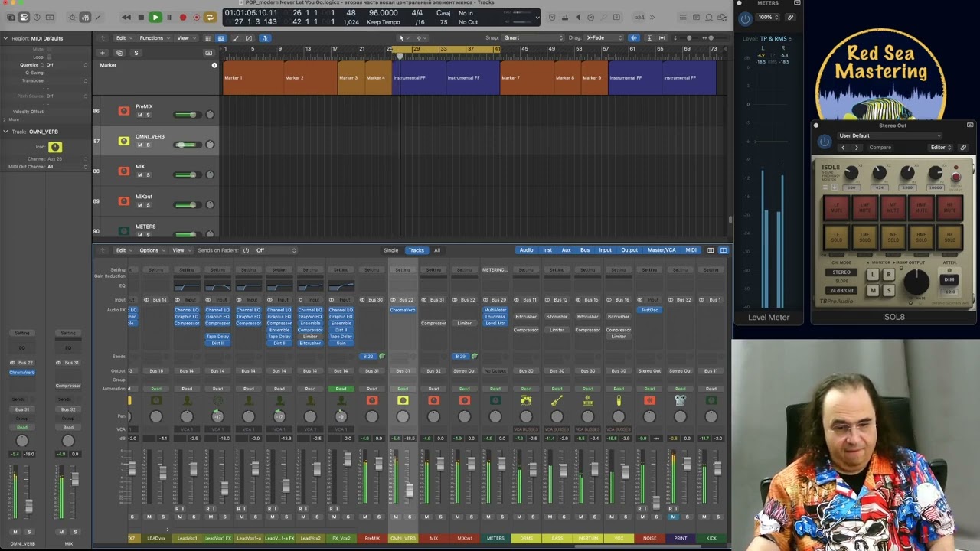Open the ISOL8 slope 24 dB/Oct selector
Screen dimensions: 980x551
841,291
